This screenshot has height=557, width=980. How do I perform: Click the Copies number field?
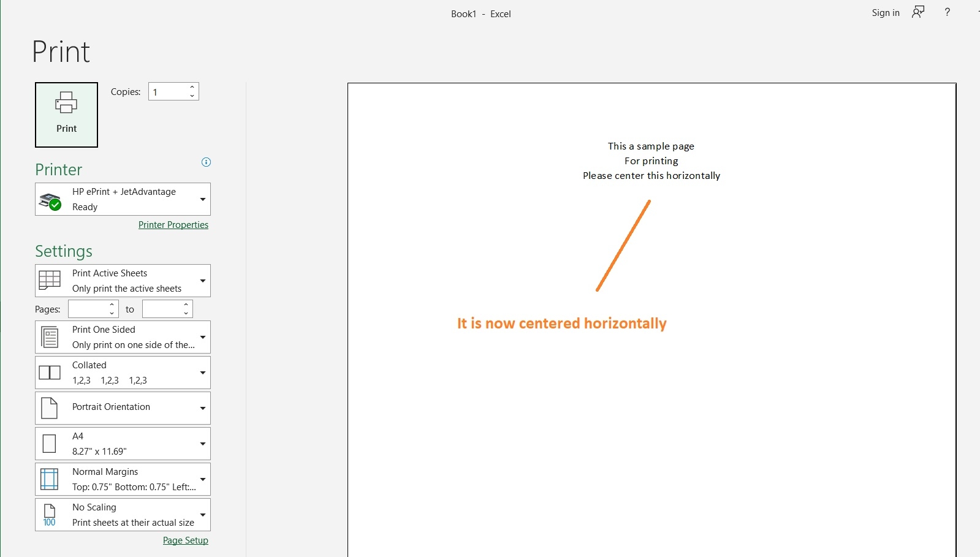point(167,92)
